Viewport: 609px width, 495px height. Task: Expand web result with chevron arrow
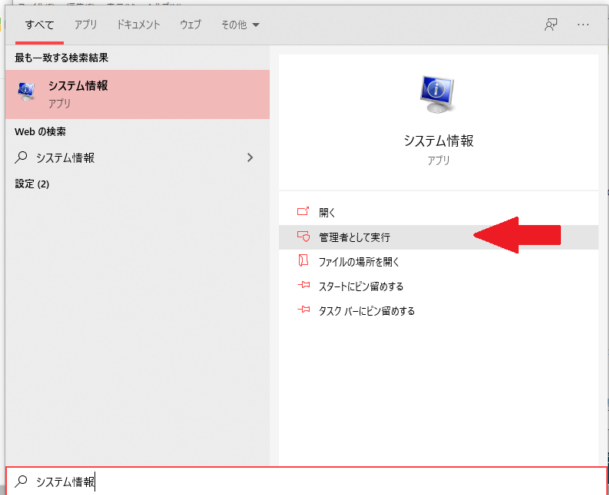250,157
